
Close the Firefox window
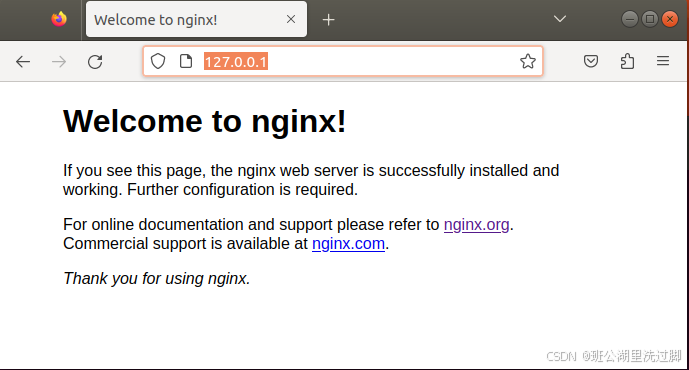[x=670, y=19]
